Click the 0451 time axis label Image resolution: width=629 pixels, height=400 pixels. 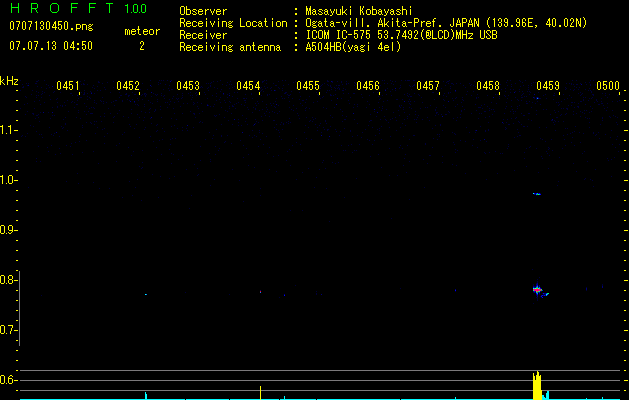click(x=67, y=86)
